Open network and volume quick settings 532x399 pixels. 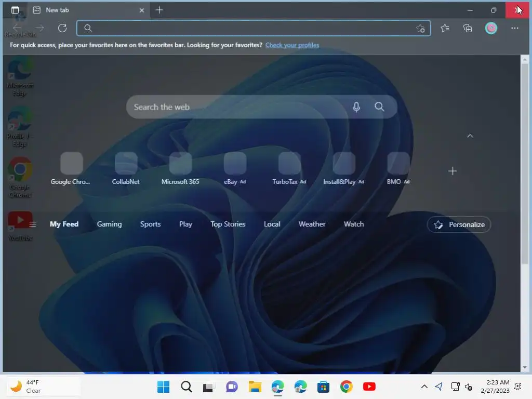click(x=462, y=387)
